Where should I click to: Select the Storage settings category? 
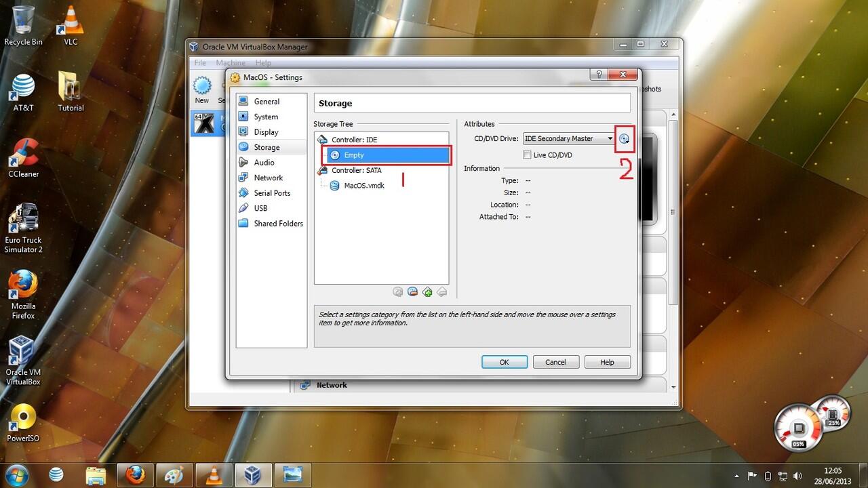[x=271, y=147]
